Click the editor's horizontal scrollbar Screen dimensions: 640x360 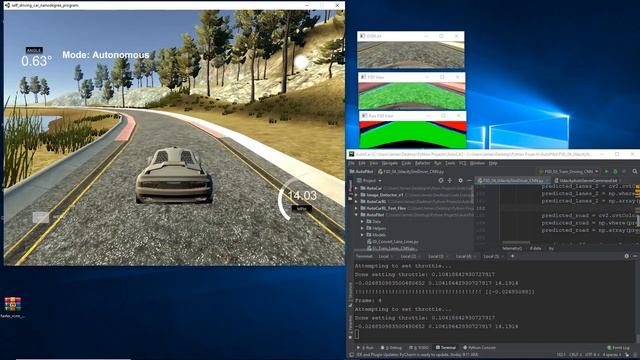516,242
